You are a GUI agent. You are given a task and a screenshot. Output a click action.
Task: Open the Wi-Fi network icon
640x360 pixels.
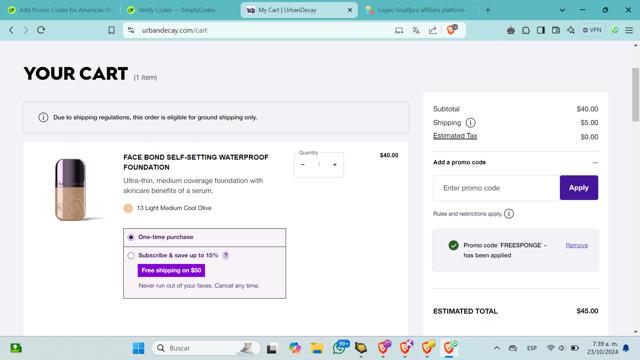[x=551, y=348]
